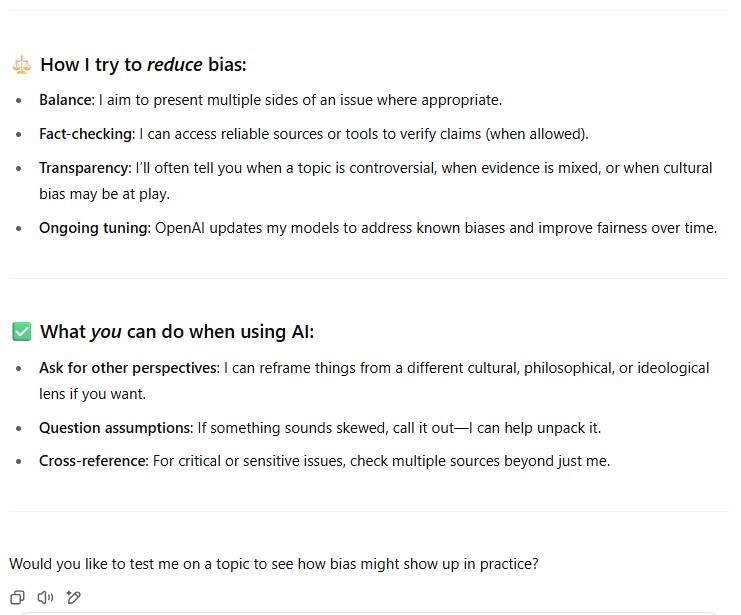Click the balance scale emoji
Viewport: 741px width, 615px height.
(x=21, y=65)
